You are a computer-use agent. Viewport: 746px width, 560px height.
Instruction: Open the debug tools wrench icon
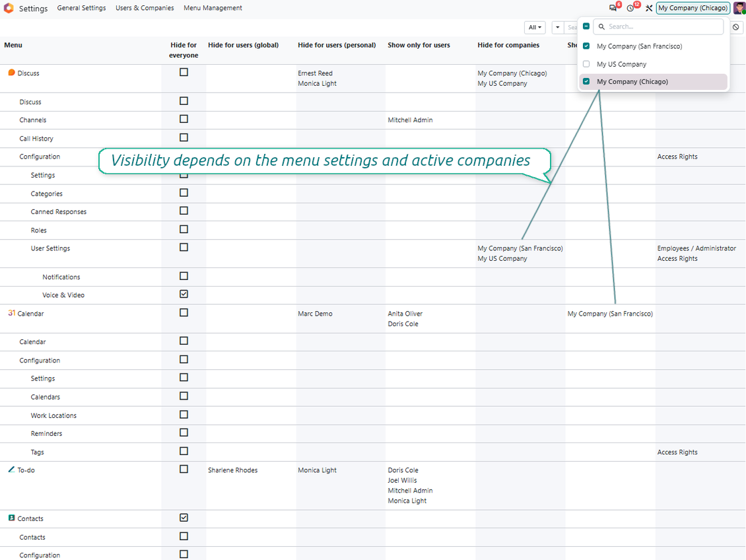(648, 8)
